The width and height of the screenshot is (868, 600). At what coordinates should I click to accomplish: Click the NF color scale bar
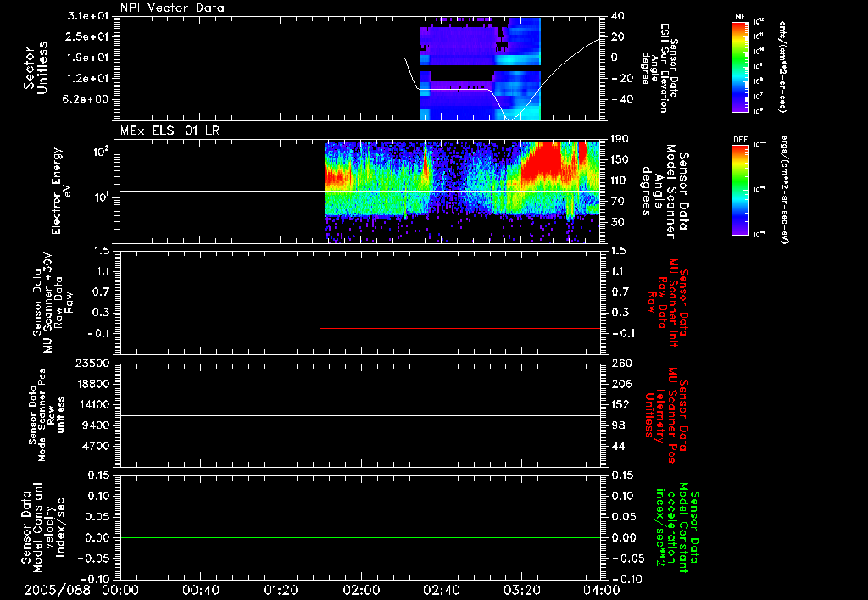740,66
